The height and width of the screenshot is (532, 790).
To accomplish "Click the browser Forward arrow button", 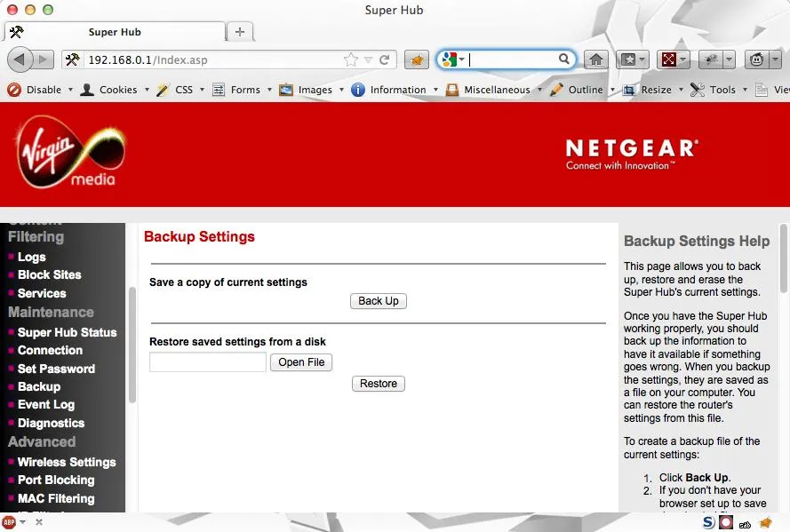I will (44, 60).
